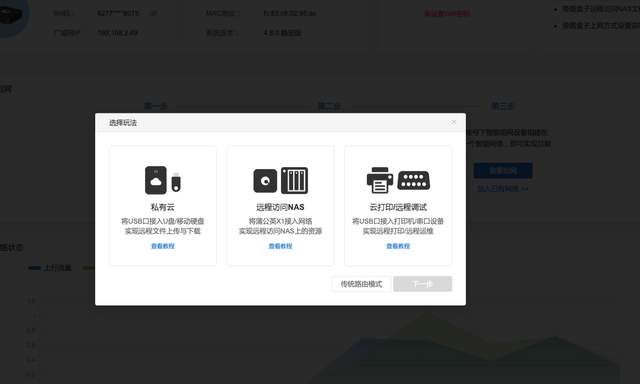Open 查看教程 link under 私有云
This screenshot has width=640, height=384.
(162, 246)
